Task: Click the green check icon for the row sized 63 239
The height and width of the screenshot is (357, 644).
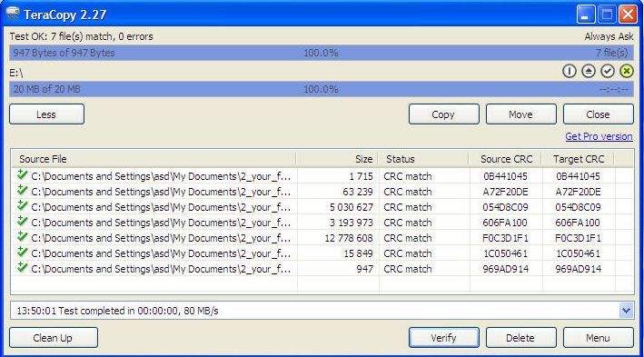Action: (x=22, y=191)
